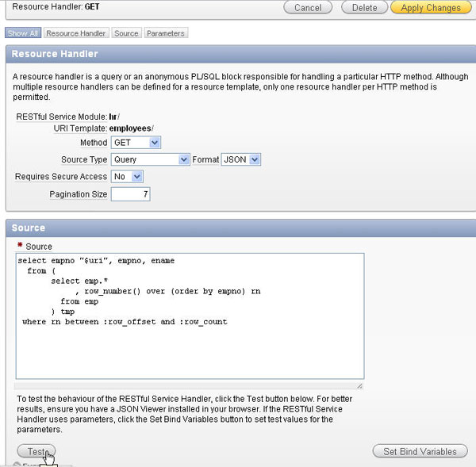476x467 pixels.
Task: Click the Delete button
Action: coord(364,7)
